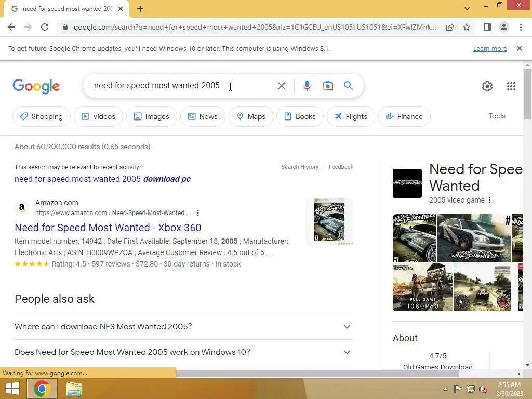532x399 pixels.
Task: Open the Search History link
Action: click(300, 167)
